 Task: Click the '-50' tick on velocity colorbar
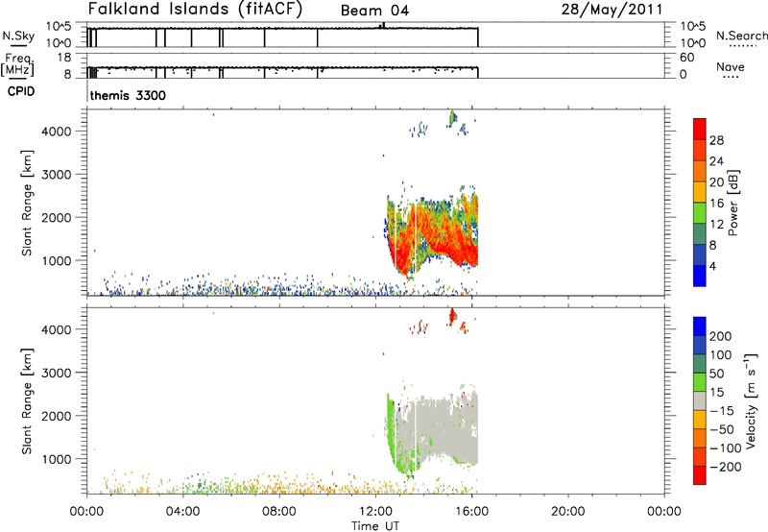[722, 429]
